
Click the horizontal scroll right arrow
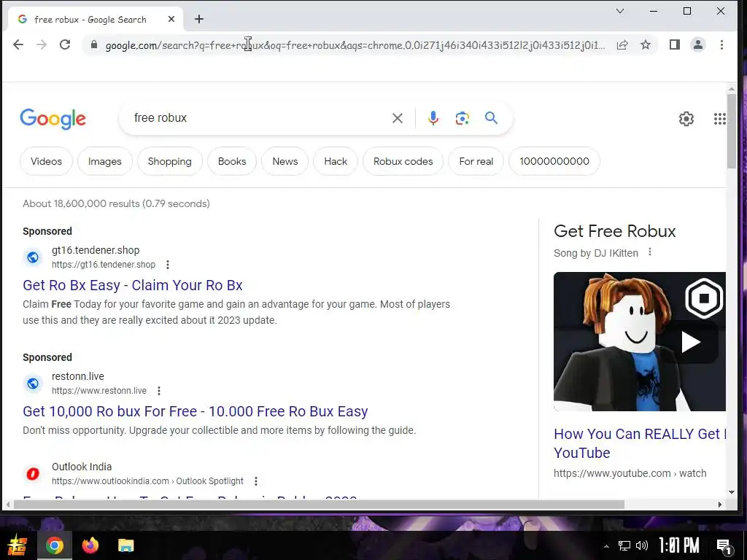(x=720, y=505)
